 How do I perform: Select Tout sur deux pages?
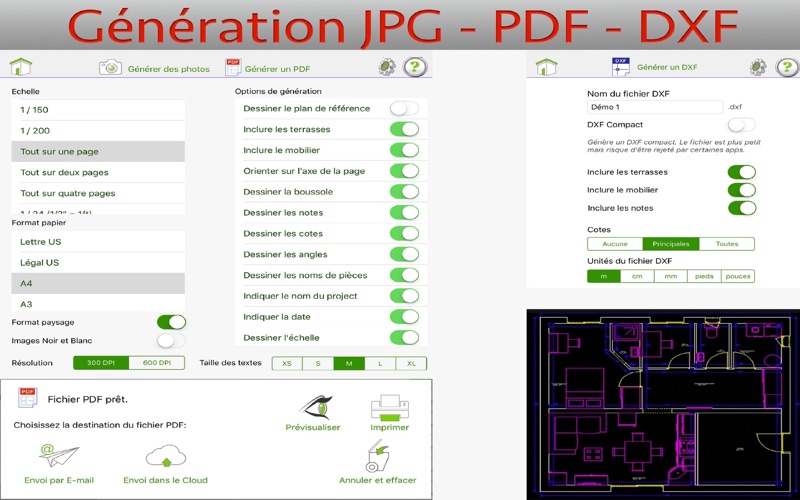coord(98,172)
